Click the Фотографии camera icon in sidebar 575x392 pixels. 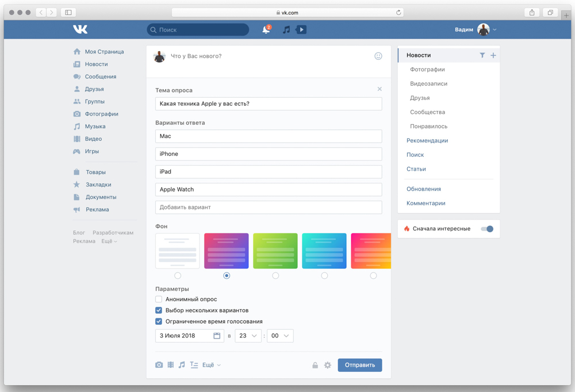click(x=76, y=114)
